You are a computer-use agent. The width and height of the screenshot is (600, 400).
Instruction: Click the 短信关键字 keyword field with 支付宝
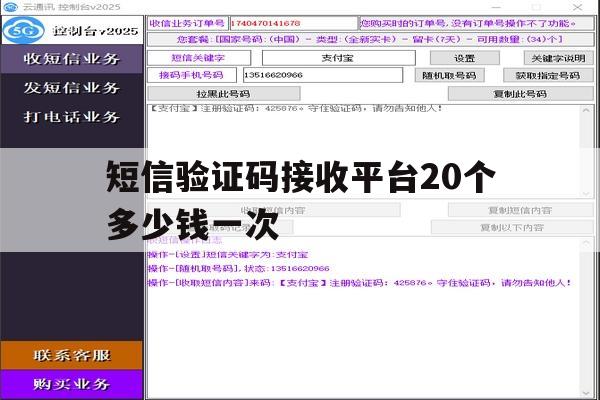click(x=338, y=58)
